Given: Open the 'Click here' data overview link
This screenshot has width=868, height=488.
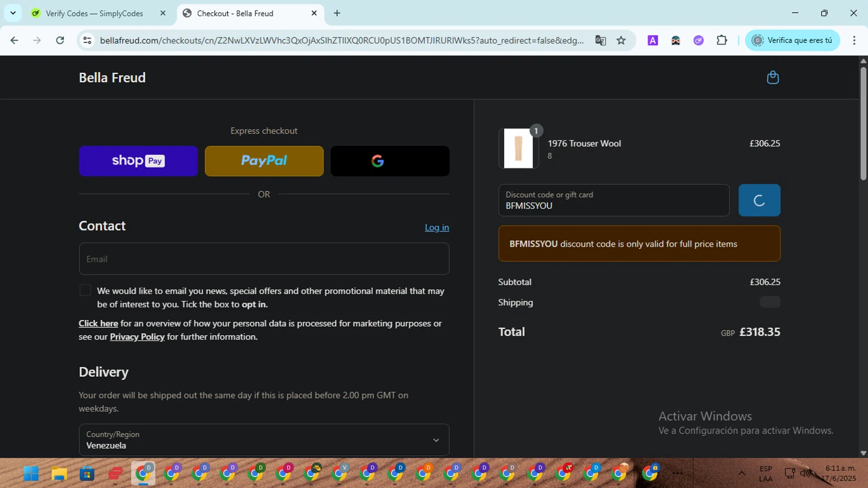Looking at the screenshot, I should tap(98, 324).
